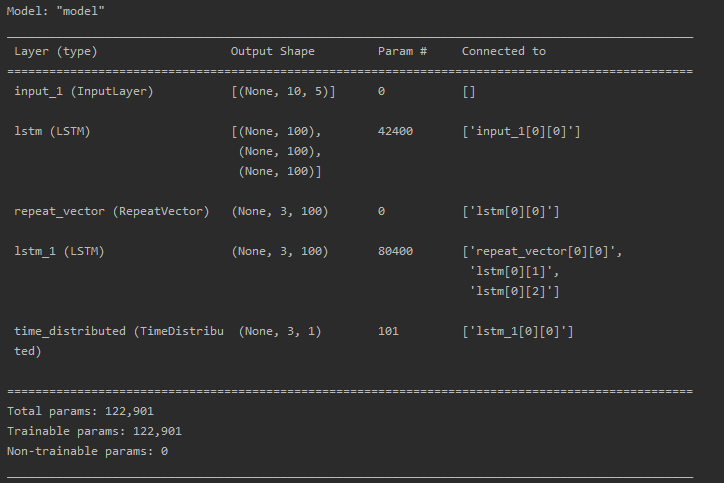Click the ['input_1[0][0]'] connection text
The width and height of the screenshot is (724, 483).
(520, 131)
